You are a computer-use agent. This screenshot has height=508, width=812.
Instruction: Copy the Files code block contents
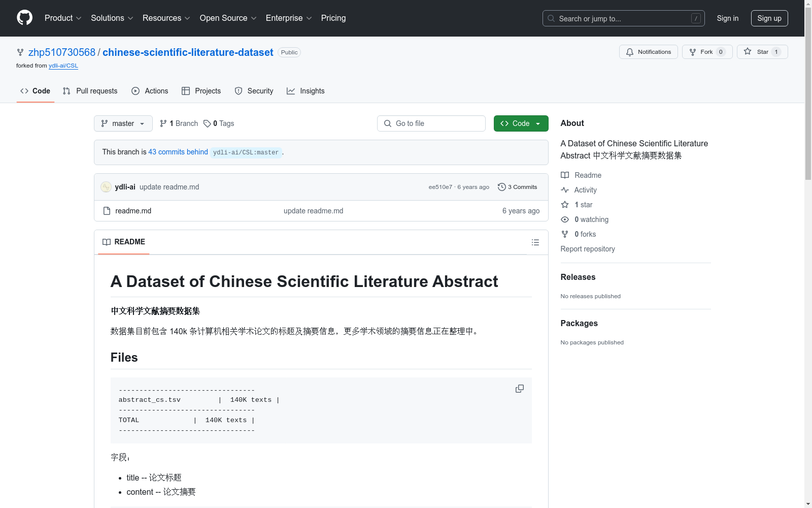(520, 389)
